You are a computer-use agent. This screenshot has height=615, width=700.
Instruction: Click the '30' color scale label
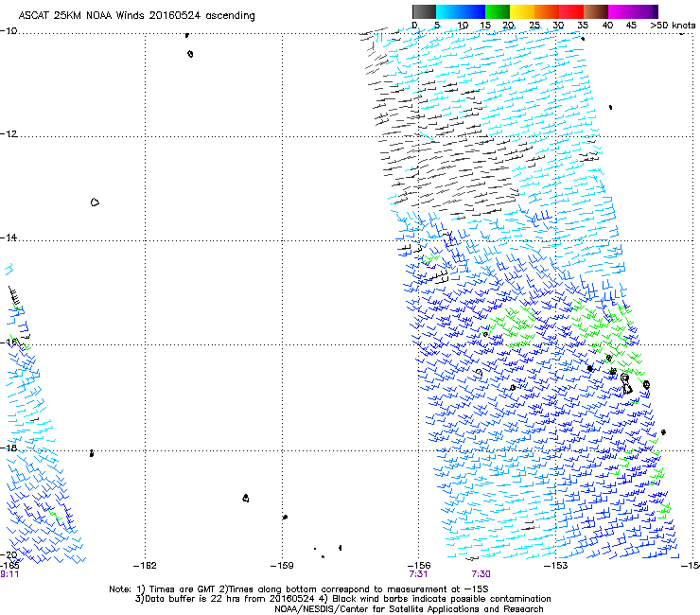pyautogui.click(x=558, y=26)
